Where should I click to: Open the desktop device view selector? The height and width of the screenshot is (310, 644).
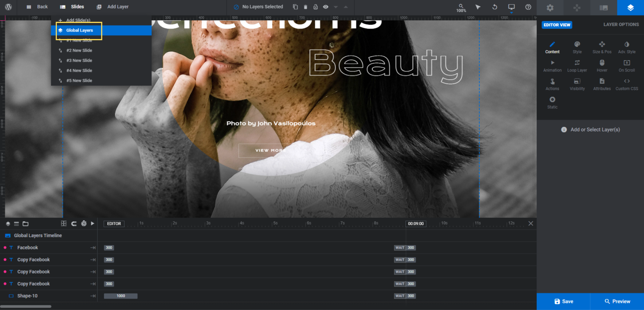click(511, 7)
